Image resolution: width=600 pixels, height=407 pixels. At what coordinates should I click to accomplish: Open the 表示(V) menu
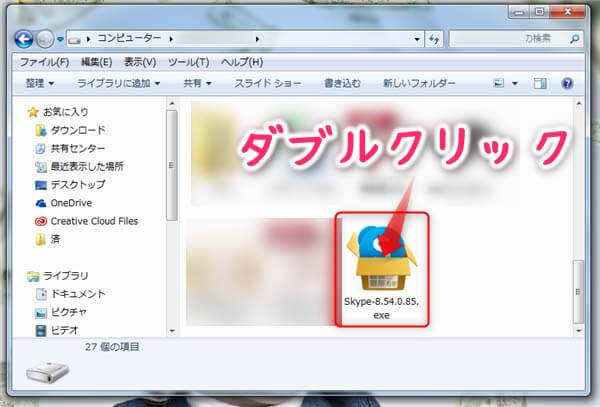tap(140, 62)
